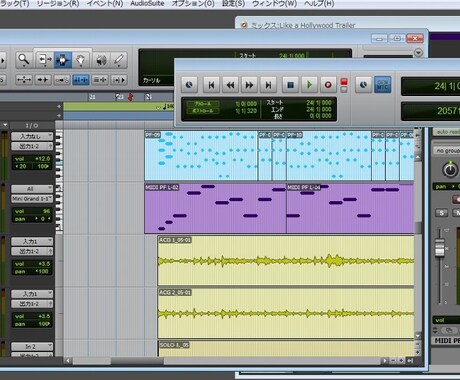Open the 設定(S) menu
The image size is (460, 380).
click(233, 4)
